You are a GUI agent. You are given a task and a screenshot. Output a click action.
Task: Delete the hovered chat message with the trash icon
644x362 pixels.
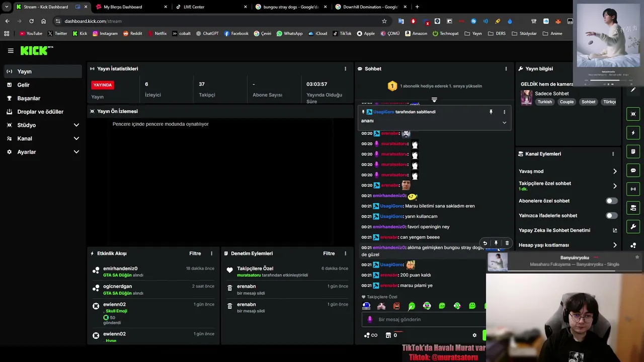[507, 243]
